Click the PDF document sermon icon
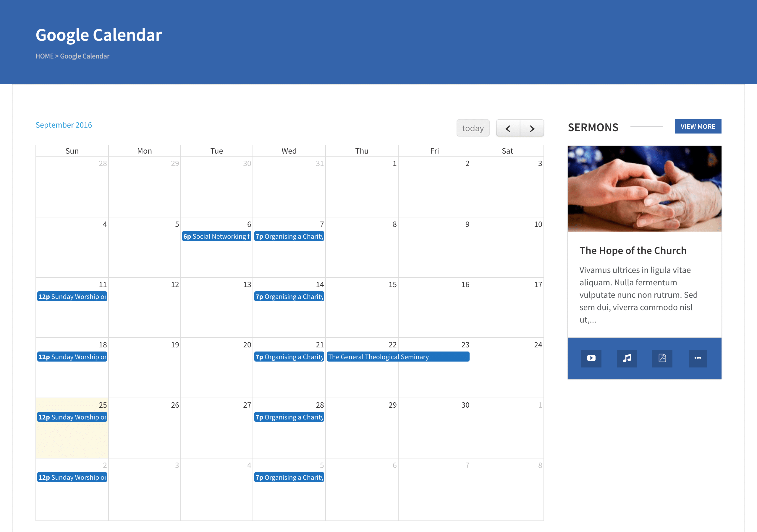Image resolution: width=757 pixels, height=532 pixels. [x=662, y=357]
